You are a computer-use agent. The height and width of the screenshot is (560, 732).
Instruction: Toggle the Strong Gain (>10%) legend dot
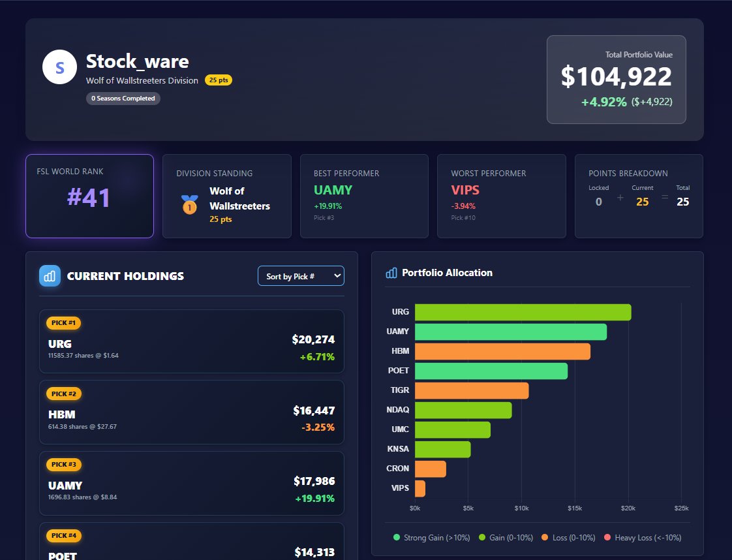pyautogui.click(x=397, y=538)
